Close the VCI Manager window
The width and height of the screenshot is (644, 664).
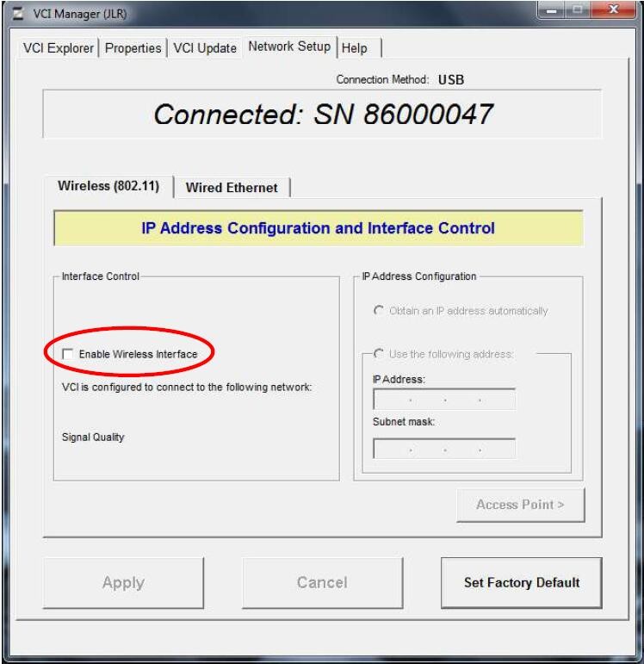tap(614, 9)
